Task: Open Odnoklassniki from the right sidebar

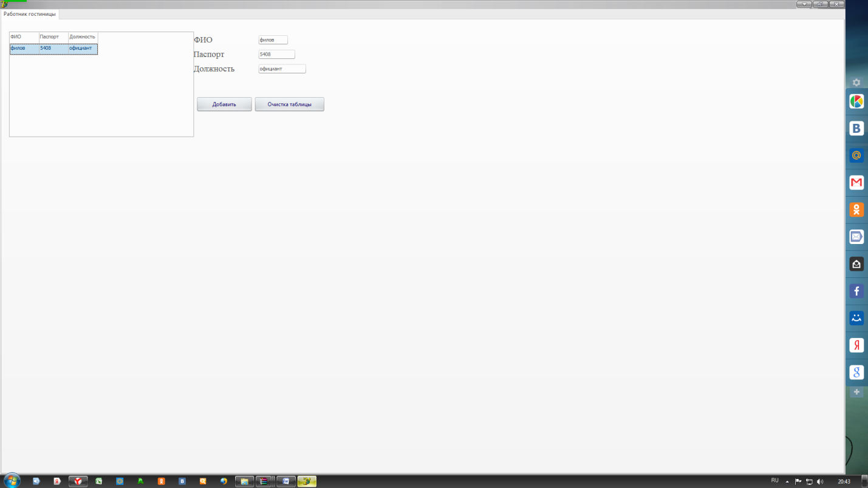Action: [x=856, y=209]
